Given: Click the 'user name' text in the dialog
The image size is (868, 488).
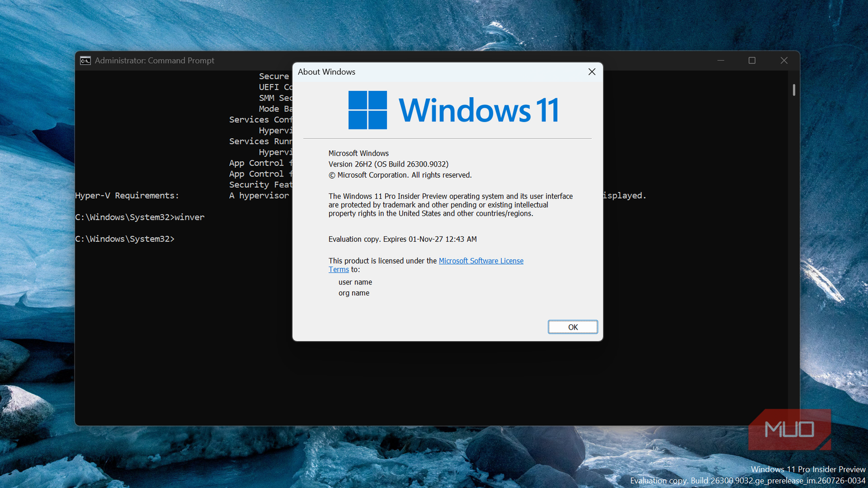Looking at the screenshot, I should [x=355, y=282].
